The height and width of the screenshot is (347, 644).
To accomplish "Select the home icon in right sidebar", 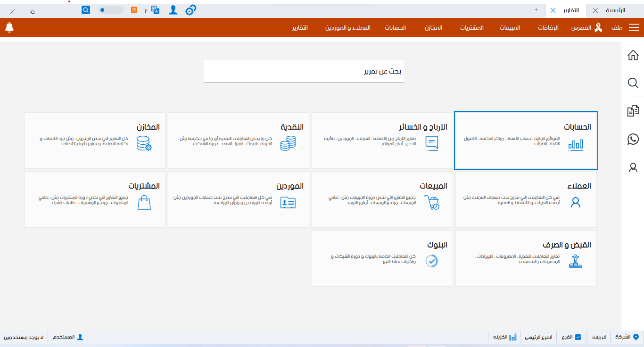I will tap(633, 55).
